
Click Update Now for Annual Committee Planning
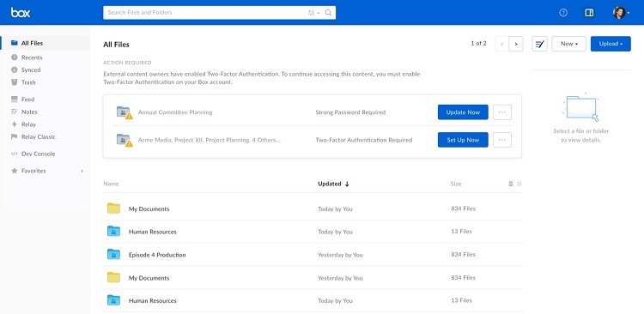click(463, 112)
